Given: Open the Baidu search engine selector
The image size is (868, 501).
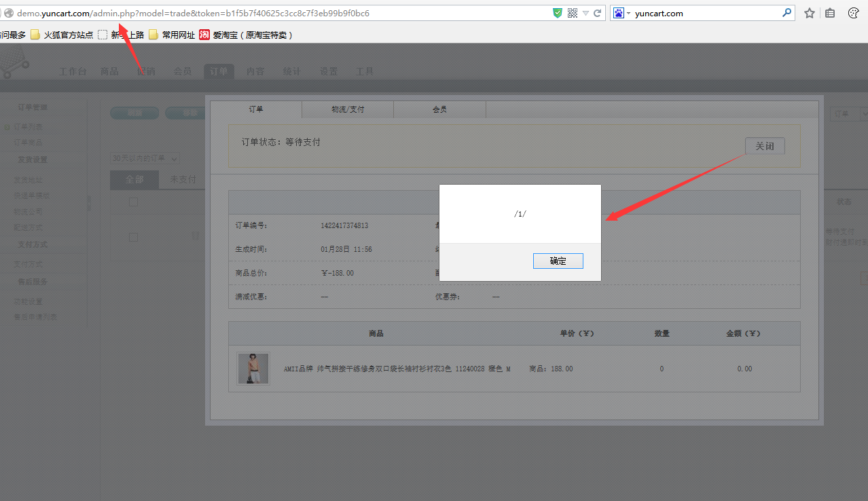Looking at the screenshot, I should tap(622, 13).
